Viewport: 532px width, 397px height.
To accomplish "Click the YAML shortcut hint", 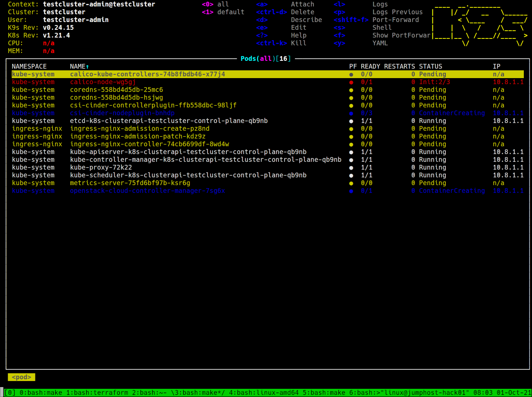I will pyautogui.click(x=380, y=43).
